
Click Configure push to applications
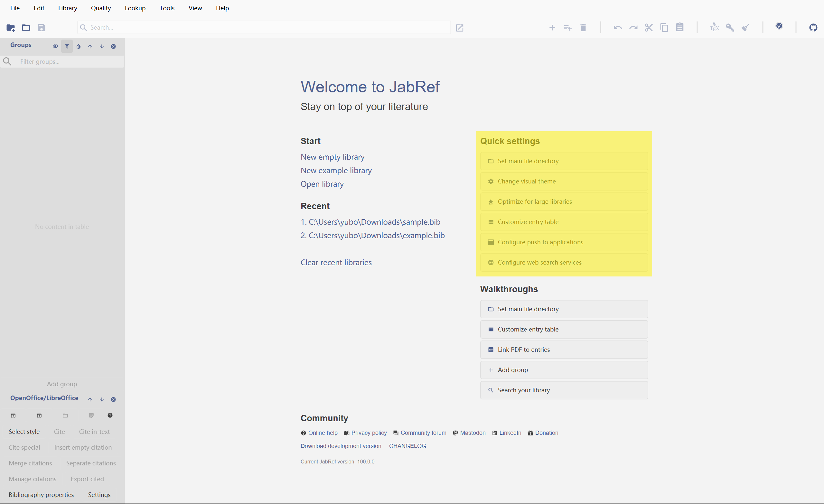pos(564,242)
